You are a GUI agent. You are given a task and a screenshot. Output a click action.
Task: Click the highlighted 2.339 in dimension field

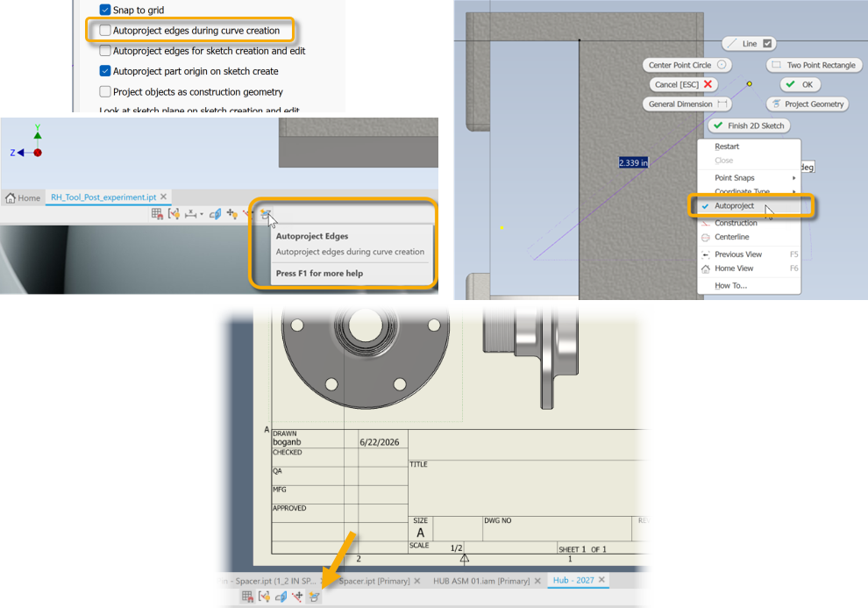click(633, 163)
